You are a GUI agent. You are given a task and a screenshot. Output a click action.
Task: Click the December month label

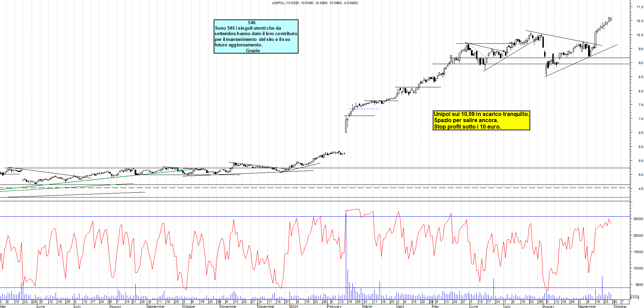[266, 306]
